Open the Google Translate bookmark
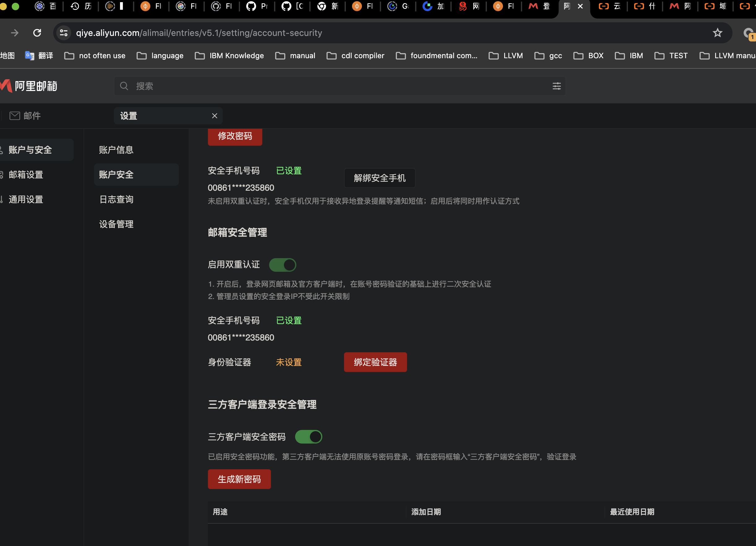This screenshot has height=546, width=756. [39, 56]
